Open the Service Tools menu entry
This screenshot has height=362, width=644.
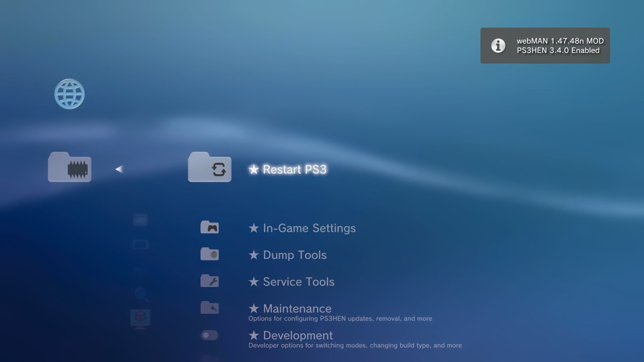click(x=298, y=282)
